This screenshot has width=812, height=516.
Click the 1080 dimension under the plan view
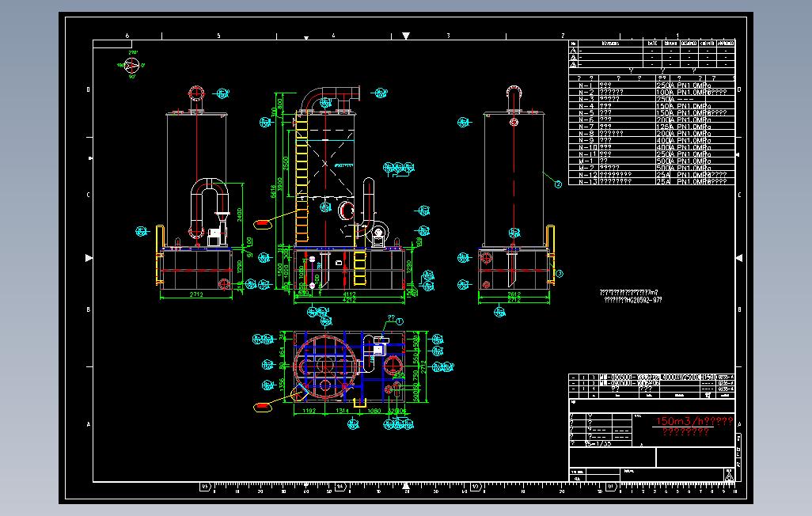[x=374, y=411]
